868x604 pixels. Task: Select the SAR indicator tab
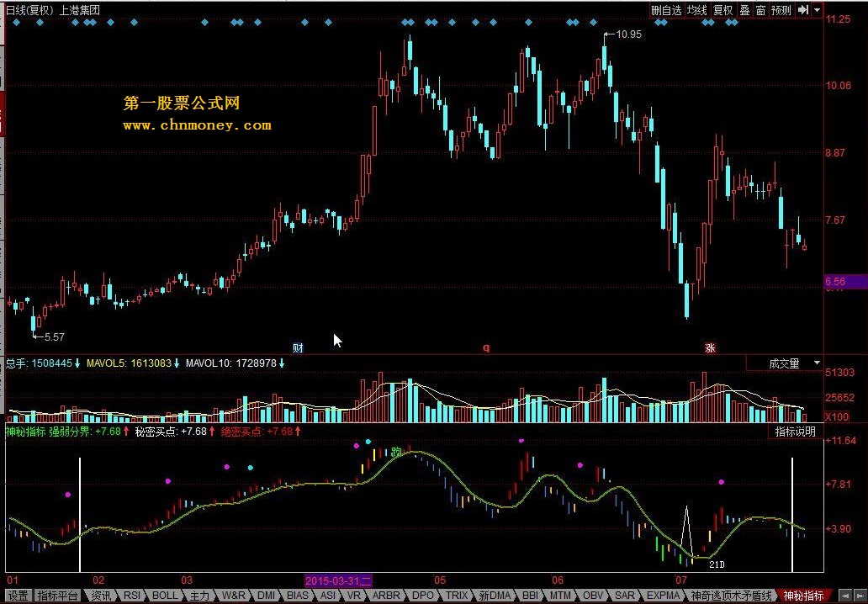(624, 596)
